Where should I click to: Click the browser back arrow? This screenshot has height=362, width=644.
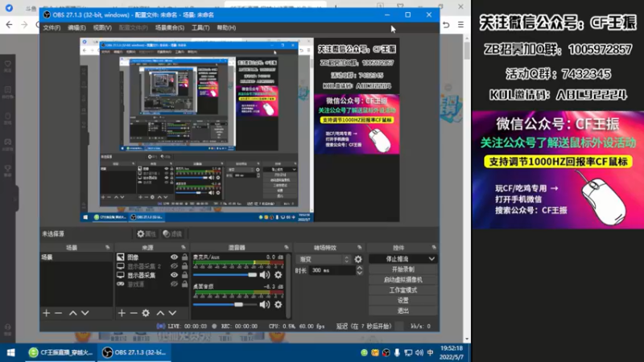coord(9,25)
